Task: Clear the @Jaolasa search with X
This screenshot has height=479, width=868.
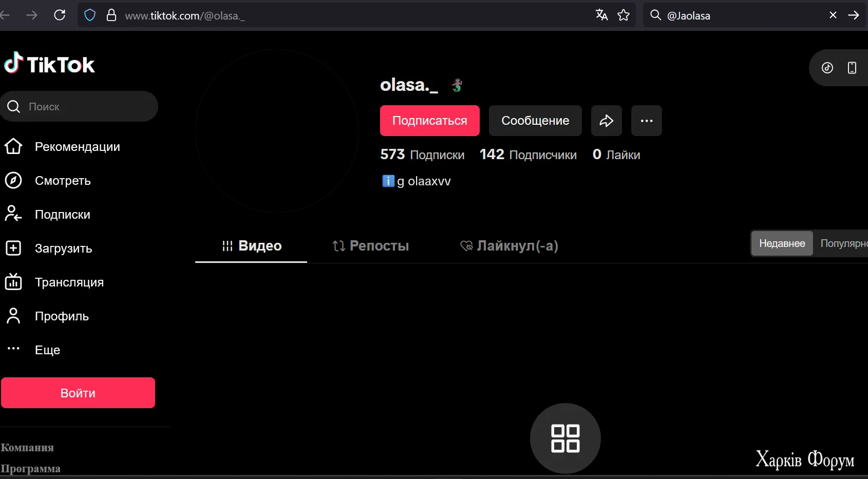Action: (833, 15)
